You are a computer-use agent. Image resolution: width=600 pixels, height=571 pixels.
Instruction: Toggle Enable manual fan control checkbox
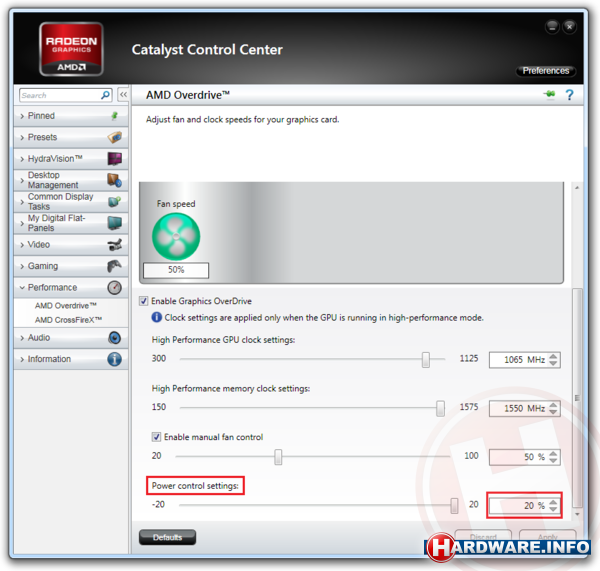[157, 436]
